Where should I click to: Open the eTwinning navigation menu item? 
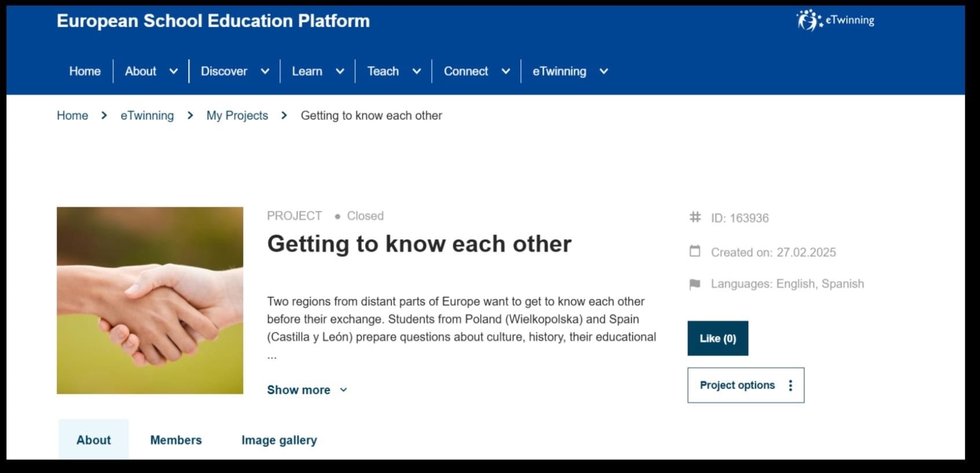tap(559, 71)
